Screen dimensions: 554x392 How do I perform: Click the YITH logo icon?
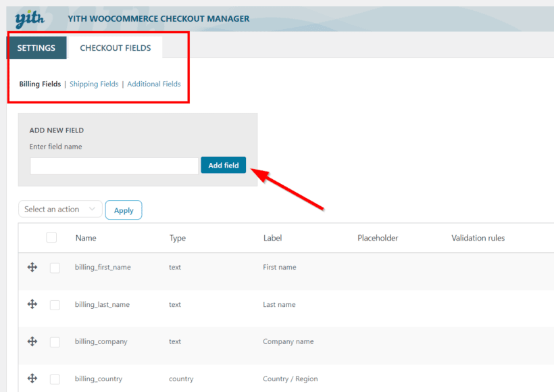pos(30,18)
